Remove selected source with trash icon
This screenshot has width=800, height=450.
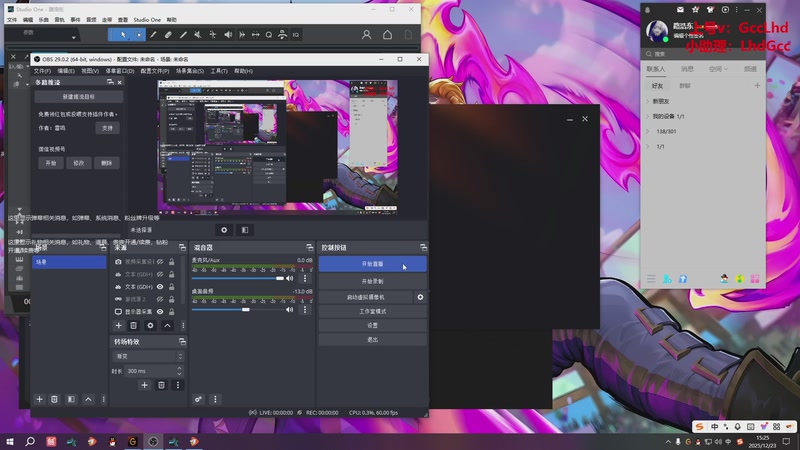click(x=133, y=326)
